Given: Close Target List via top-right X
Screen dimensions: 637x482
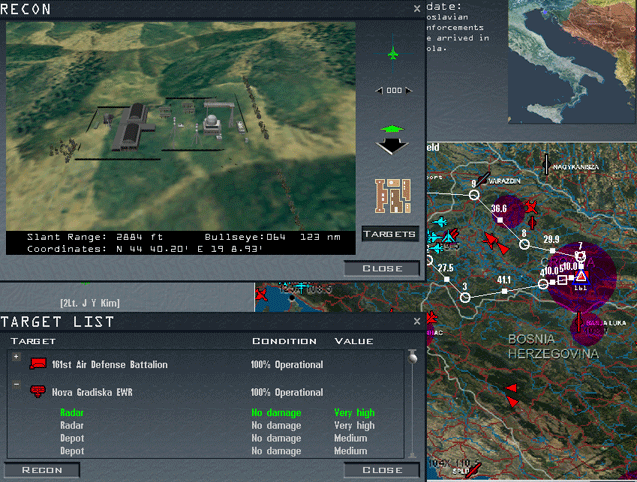Looking at the screenshot, I should [417, 321].
